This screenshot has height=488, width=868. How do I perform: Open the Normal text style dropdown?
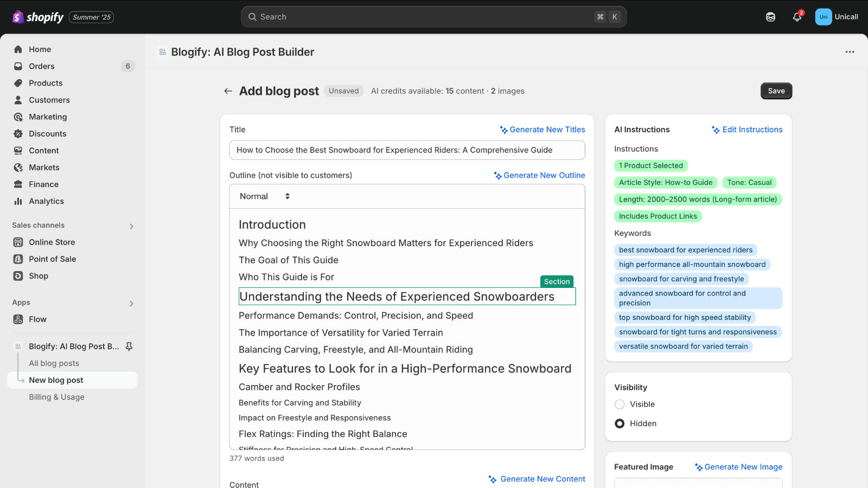pyautogui.click(x=265, y=196)
